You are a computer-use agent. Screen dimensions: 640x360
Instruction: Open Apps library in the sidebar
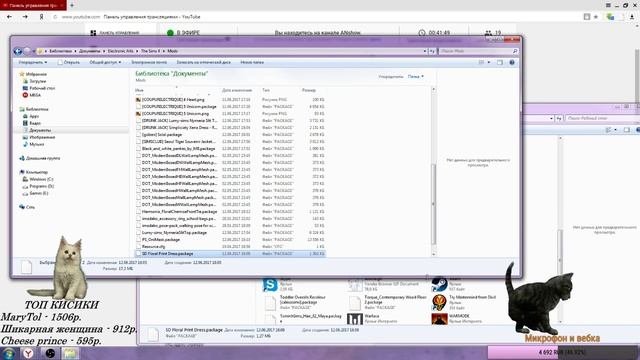tap(34, 116)
